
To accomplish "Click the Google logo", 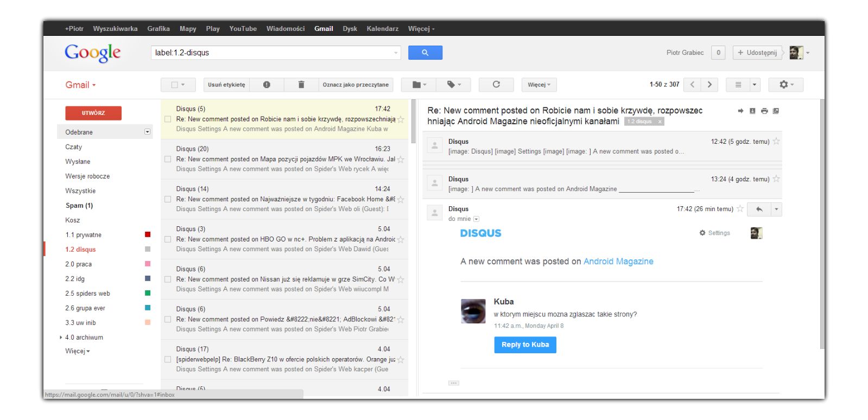I will [x=93, y=53].
